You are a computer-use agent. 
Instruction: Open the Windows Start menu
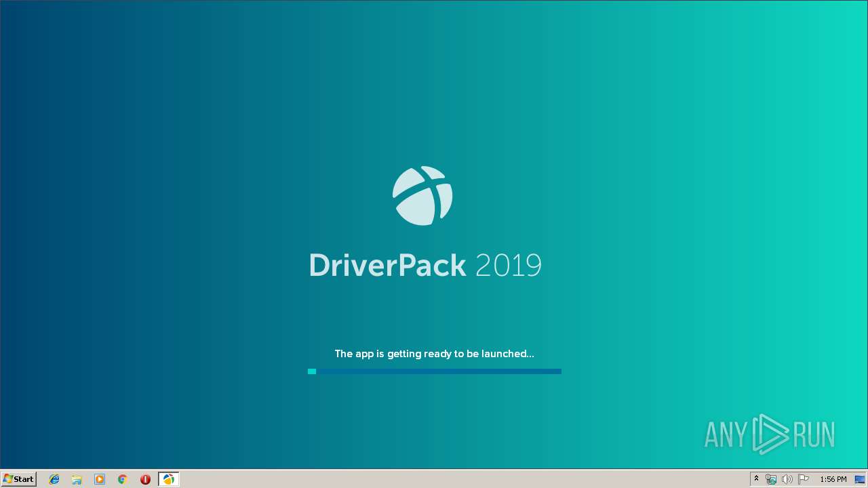click(18, 479)
